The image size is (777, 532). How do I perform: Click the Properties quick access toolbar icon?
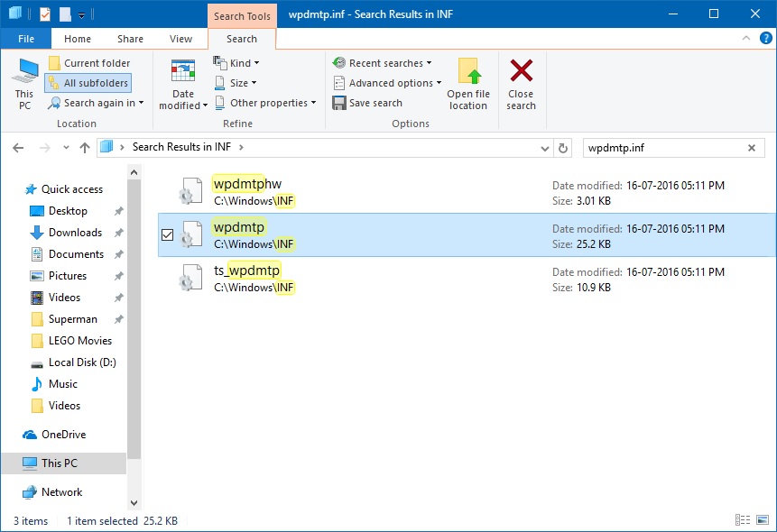coord(45,14)
